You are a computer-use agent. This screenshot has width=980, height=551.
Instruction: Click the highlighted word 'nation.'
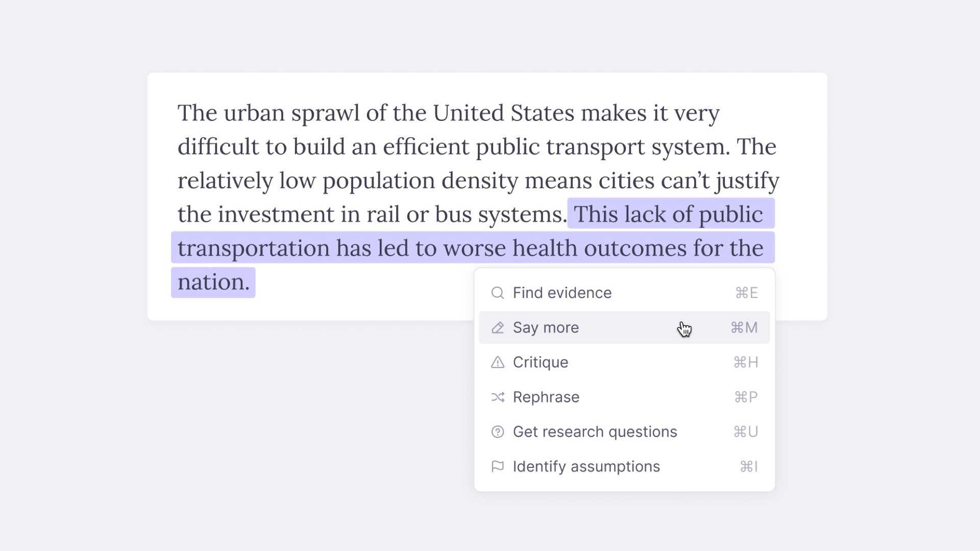click(213, 282)
